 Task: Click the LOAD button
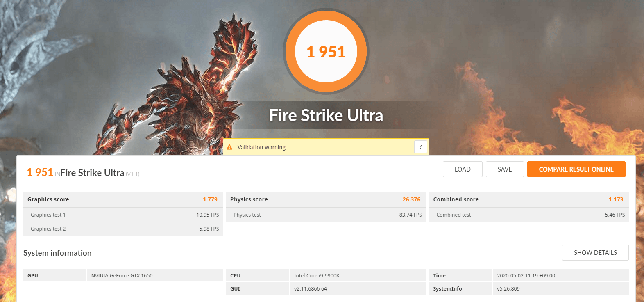[463, 169]
